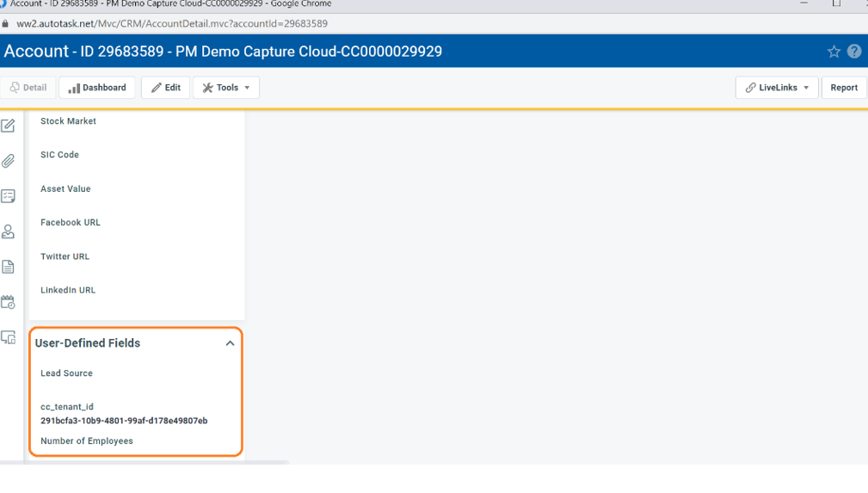Bookmark the account with the star icon
868x493 pixels.
pyautogui.click(x=834, y=52)
